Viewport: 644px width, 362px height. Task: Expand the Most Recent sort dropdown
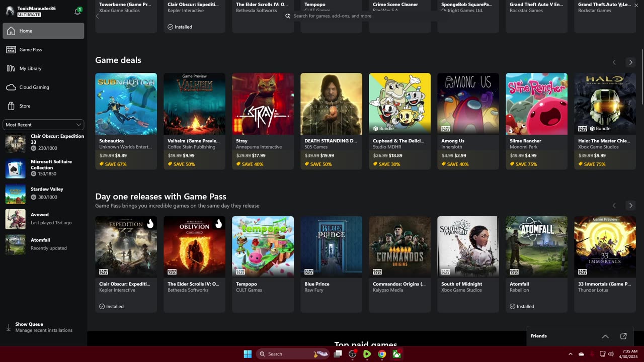[43, 125]
